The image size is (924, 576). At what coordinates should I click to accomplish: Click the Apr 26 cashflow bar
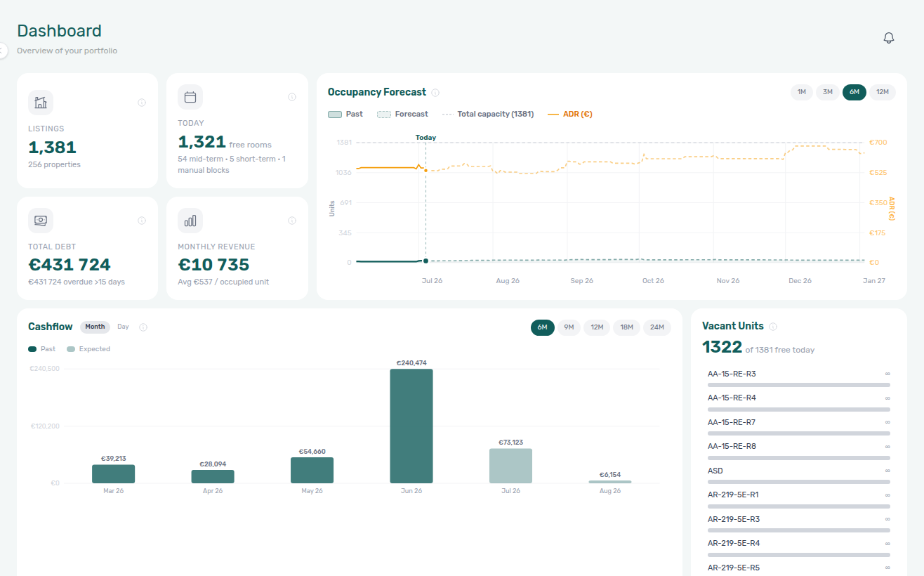[x=213, y=477]
